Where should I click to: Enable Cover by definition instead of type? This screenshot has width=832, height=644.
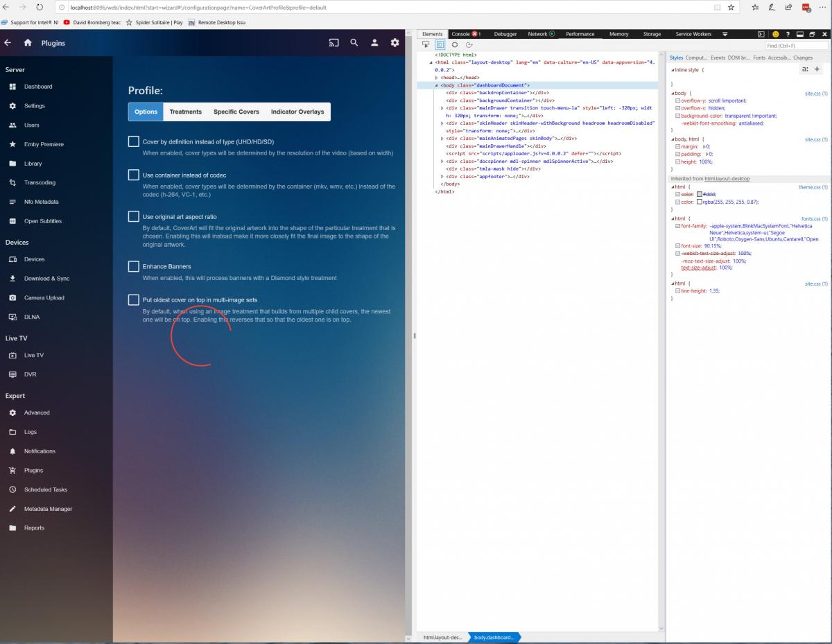(x=134, y=141)
